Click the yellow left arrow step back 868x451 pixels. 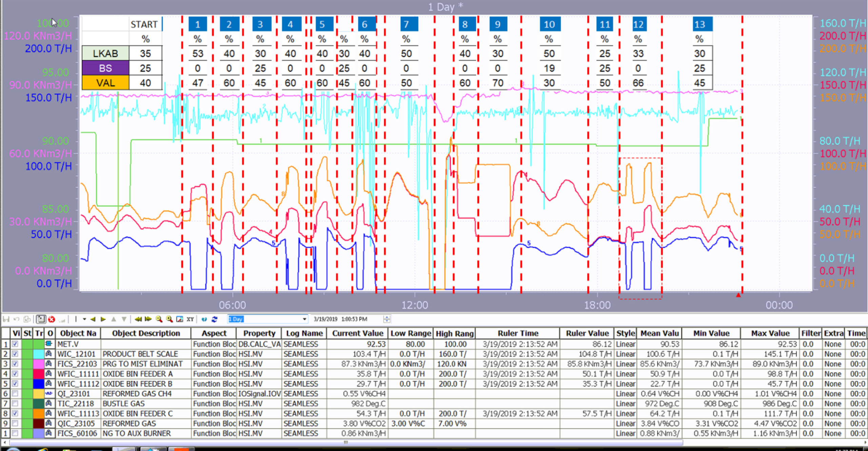point(93,319)
